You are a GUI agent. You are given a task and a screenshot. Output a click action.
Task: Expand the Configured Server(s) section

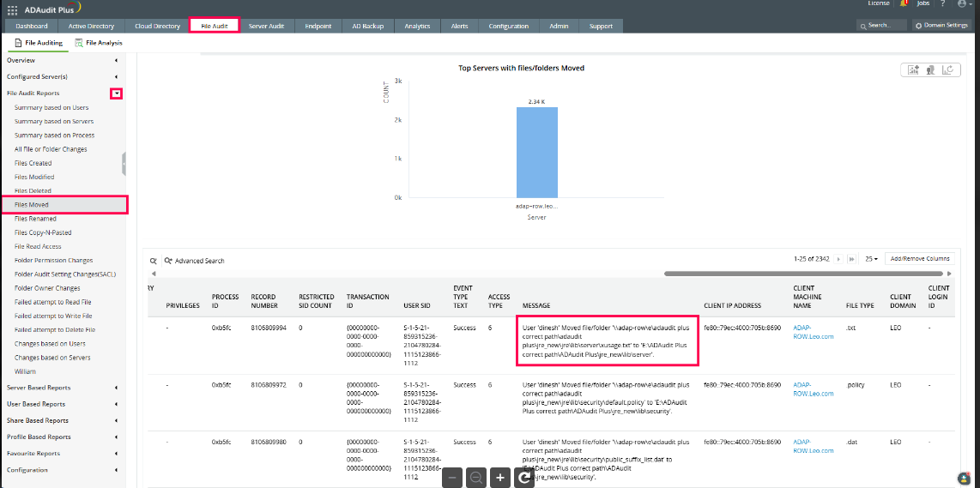point(116,76)
